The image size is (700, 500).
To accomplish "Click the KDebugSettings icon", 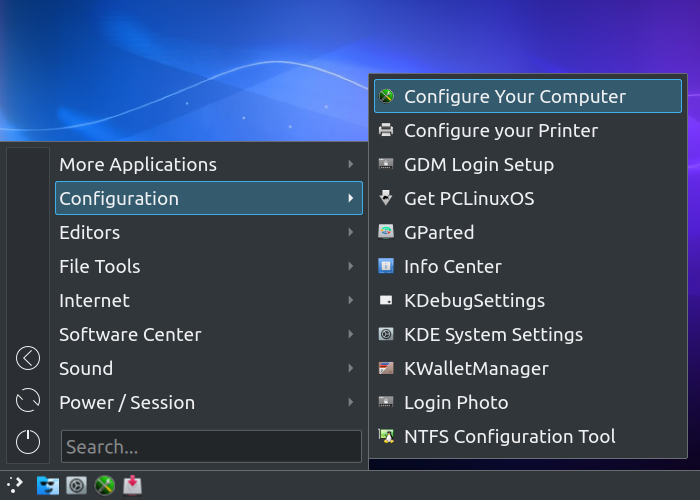I will coord(386,300).
